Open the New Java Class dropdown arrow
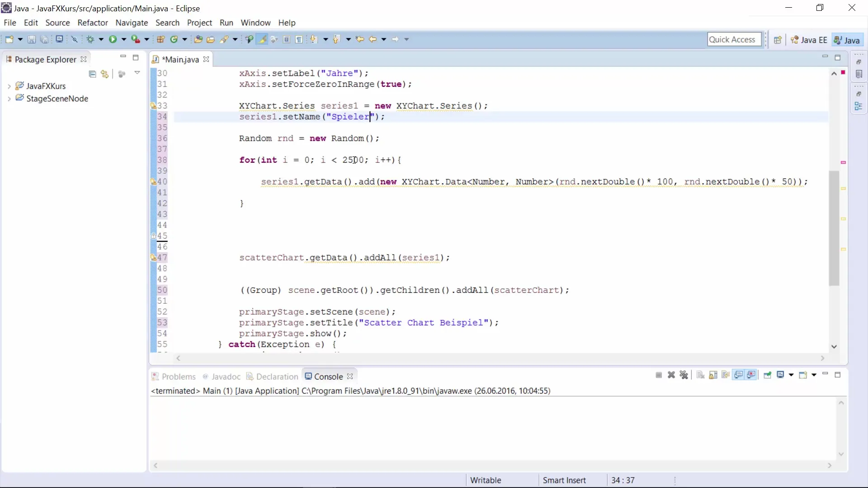Viewport: 868px width, 488px height. pos(184,39)
